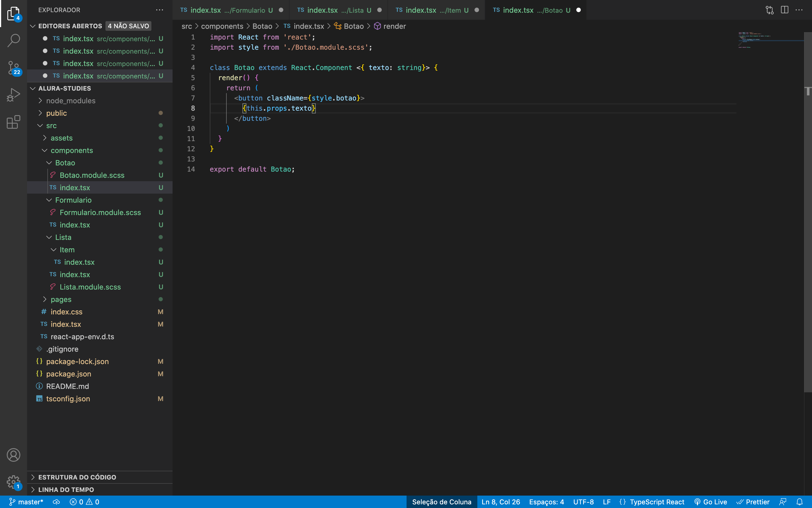The height and width of the screenshot is (508, 812).
Task: Open the Accounts menu icon
Action: click(x=14, y=455)
